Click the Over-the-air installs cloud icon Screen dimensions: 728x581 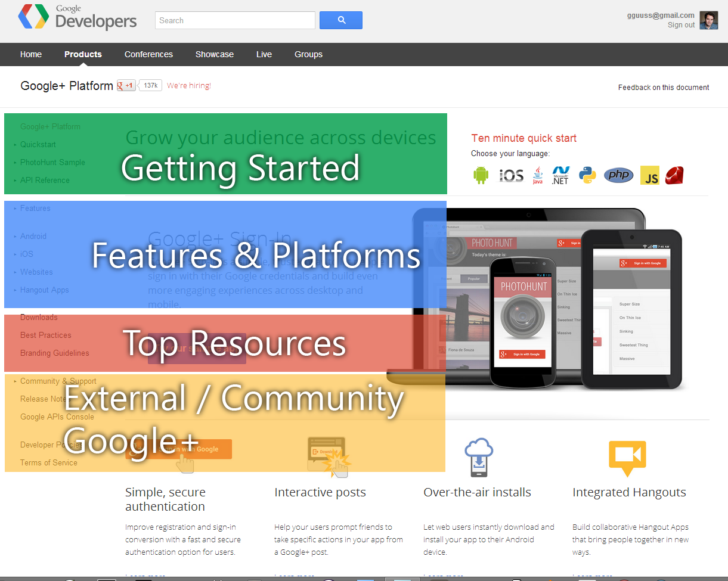pos(479,457)
